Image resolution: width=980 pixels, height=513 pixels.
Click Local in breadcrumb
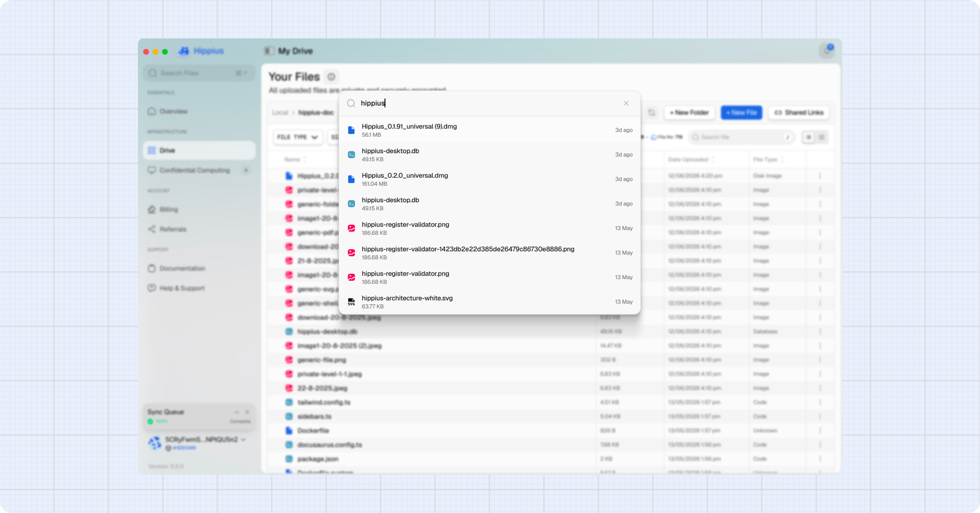point(280,113)
